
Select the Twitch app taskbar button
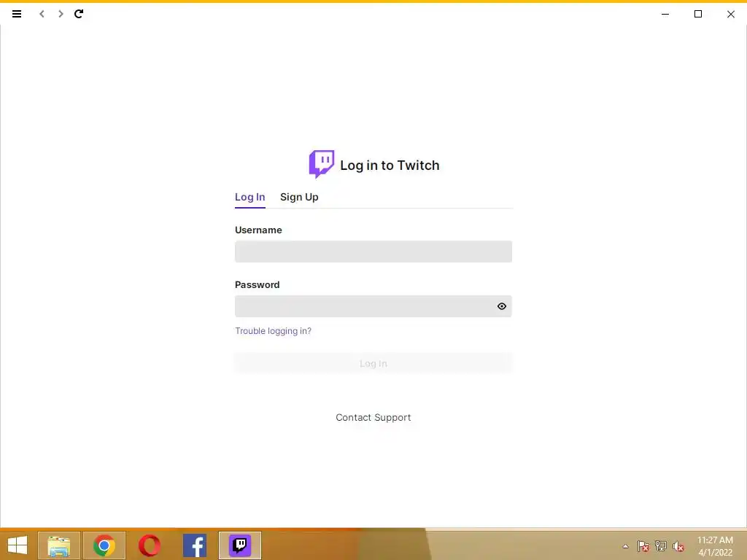coord(240,545)
